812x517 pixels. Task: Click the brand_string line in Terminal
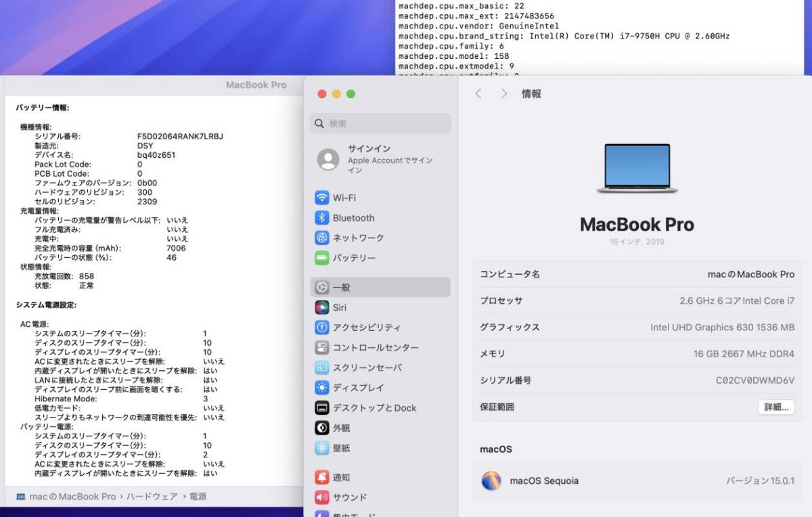(564, 36)
